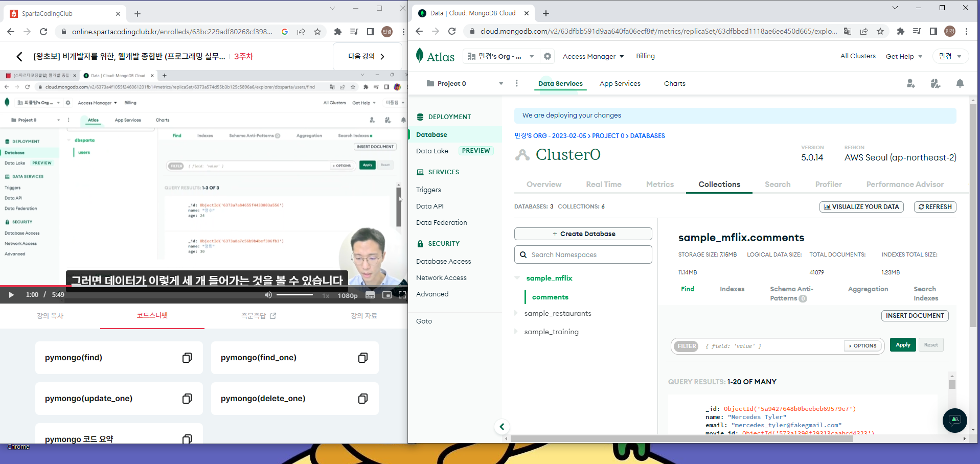Image resolution: width=980 pixels, height=464 pixels.
Task: Expand the sample_training database
Action: point(516,332)
